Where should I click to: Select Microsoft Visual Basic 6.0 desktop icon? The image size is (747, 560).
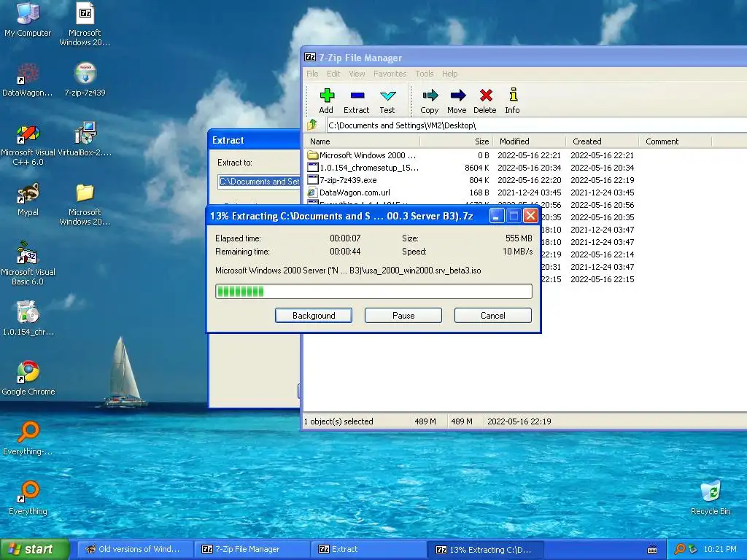point(28,264)
